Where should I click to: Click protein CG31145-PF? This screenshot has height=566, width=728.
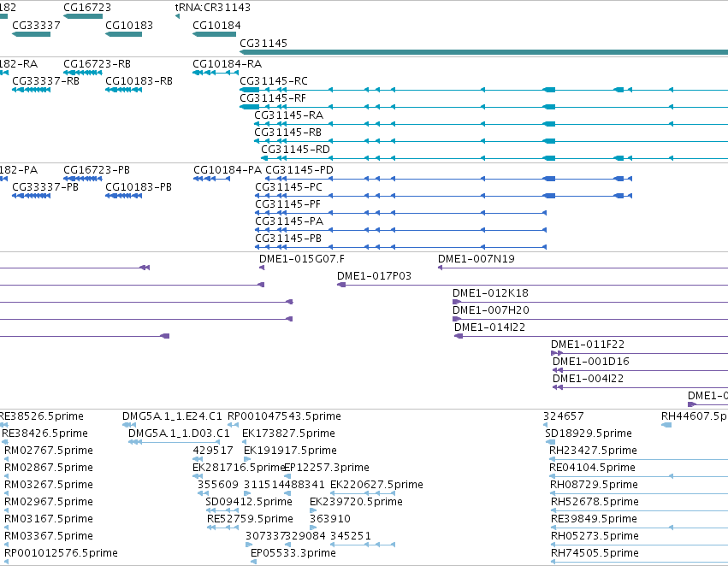(287, 204)
